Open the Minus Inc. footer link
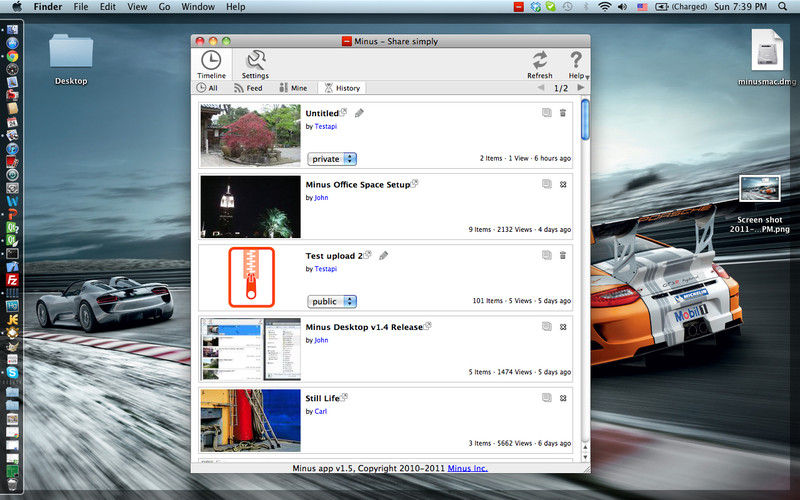The width and height of the screenshot is (800, 500). pos(467,468)
